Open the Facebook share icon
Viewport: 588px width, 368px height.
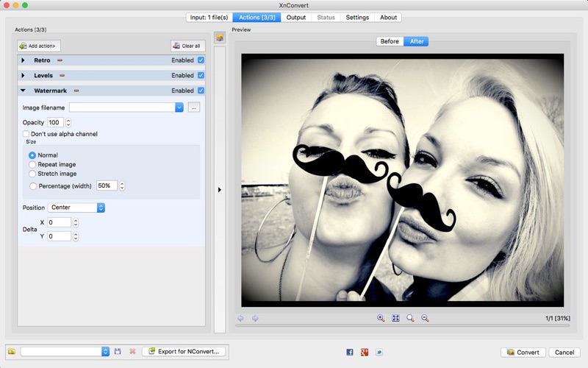[x=350, y=352]
